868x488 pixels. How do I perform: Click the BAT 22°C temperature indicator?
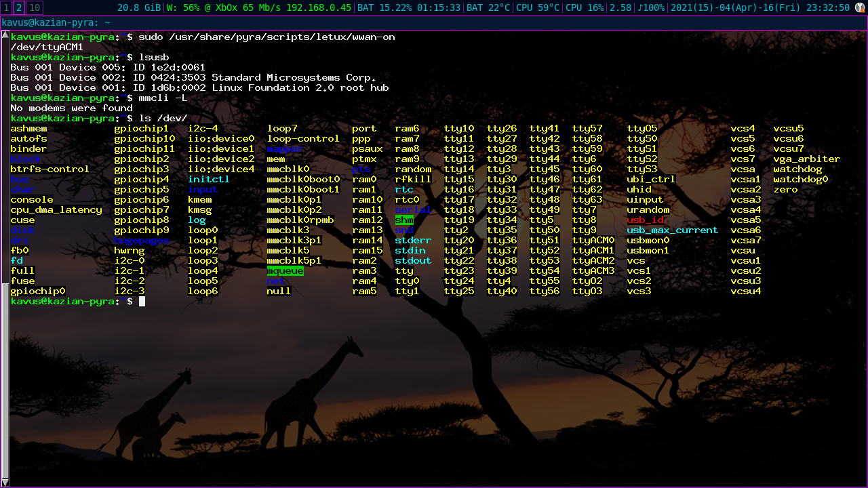(x=489, y=7)
